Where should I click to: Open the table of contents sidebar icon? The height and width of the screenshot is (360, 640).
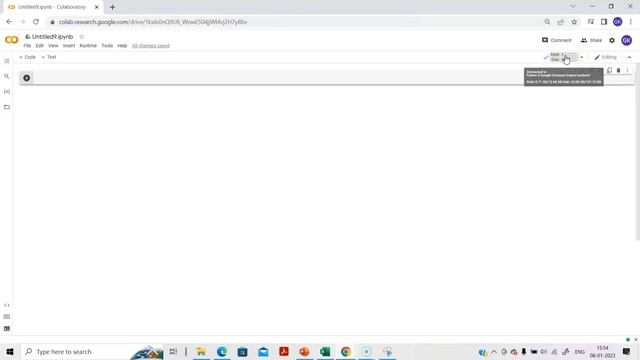point(7,61)
